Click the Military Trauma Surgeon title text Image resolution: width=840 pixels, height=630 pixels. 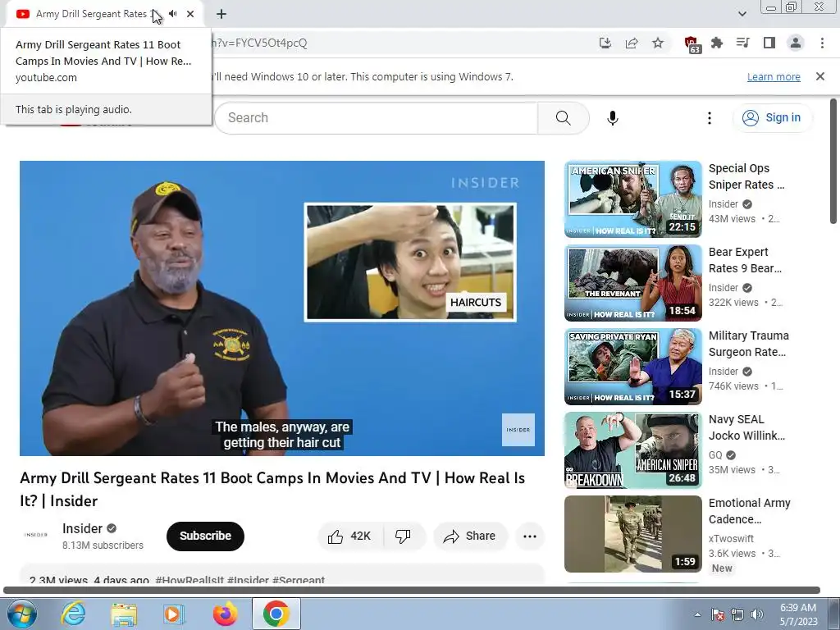pos(748,344)
